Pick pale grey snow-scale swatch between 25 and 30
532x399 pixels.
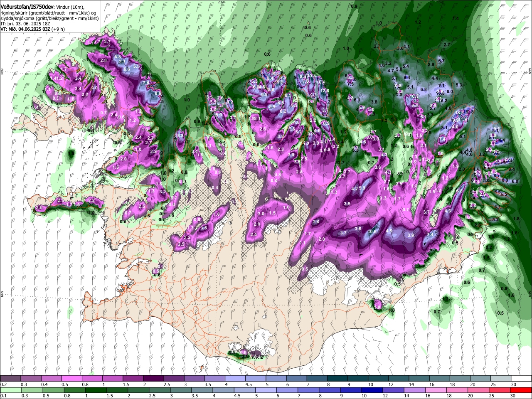click(501, 378)
